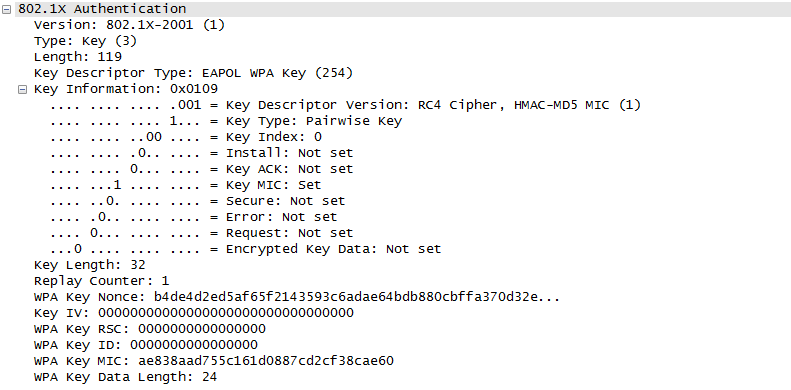Image resolution: width=791 pixels, height=390 pixels.
Task: Select the Replay Counter: 1 field
Action: pyautogui.click(x=101, y=281)
